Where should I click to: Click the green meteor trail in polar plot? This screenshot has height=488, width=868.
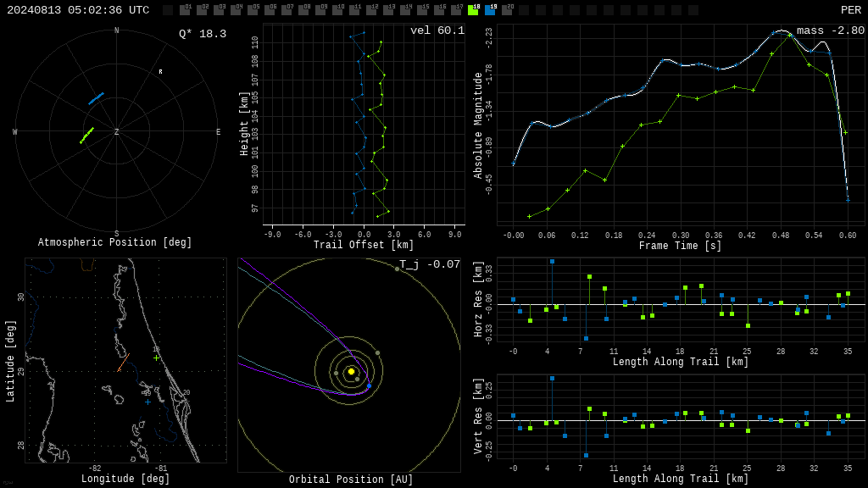pyautogui.click(x=87, y=136)
